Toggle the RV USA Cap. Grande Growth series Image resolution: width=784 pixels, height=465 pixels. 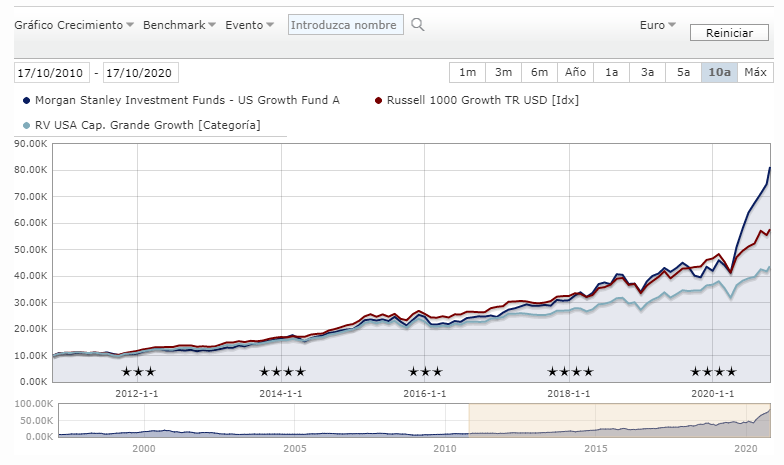147,125
